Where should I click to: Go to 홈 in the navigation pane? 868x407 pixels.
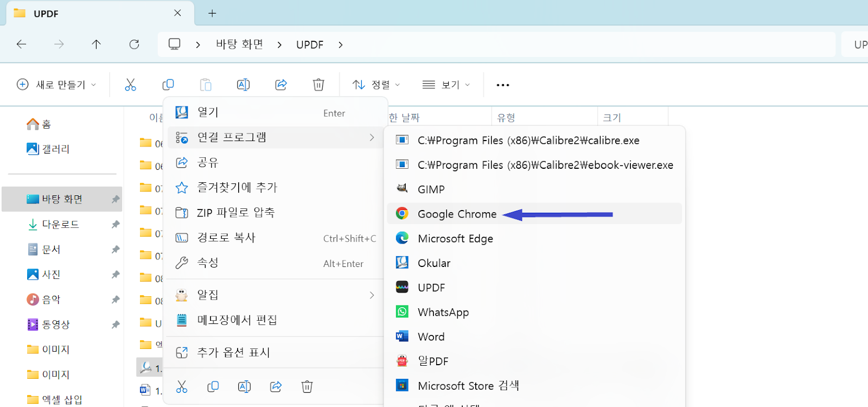[x=39, y=124]
